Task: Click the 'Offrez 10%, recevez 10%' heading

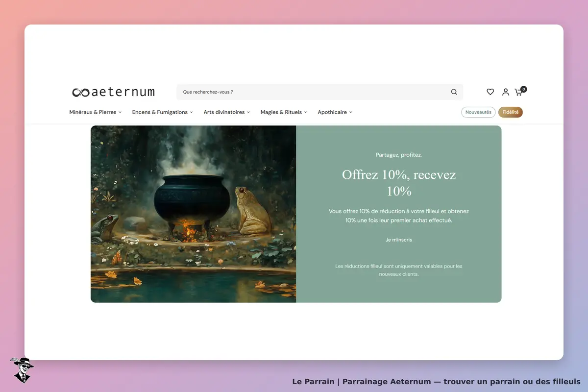Action: coord(399,183)
